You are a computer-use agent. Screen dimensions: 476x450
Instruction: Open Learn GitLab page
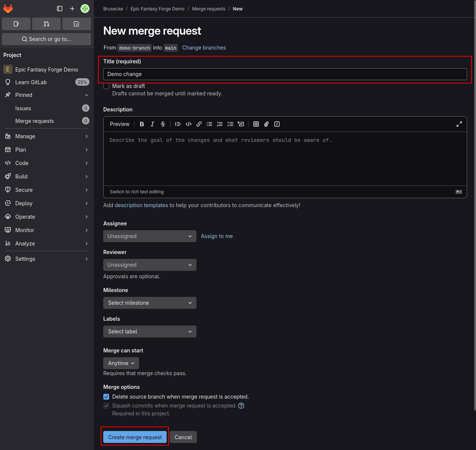47,82
